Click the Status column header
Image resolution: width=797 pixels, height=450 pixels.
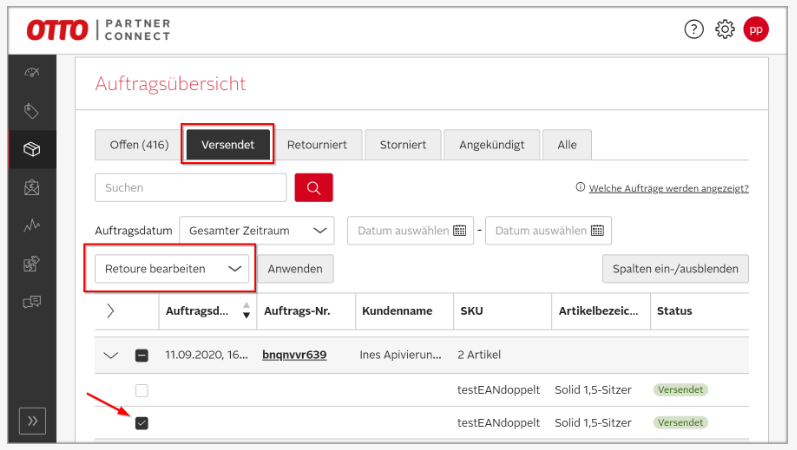pyautogui.click(x=675, y=311)
